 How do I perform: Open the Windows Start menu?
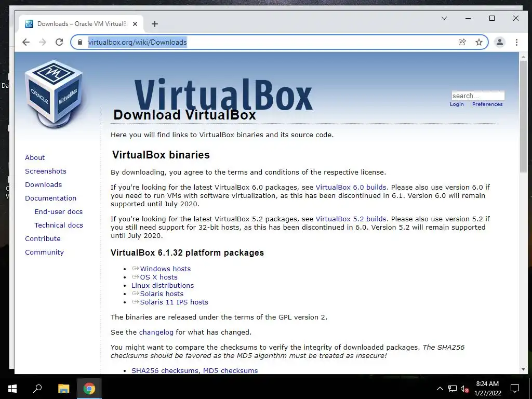12,389
